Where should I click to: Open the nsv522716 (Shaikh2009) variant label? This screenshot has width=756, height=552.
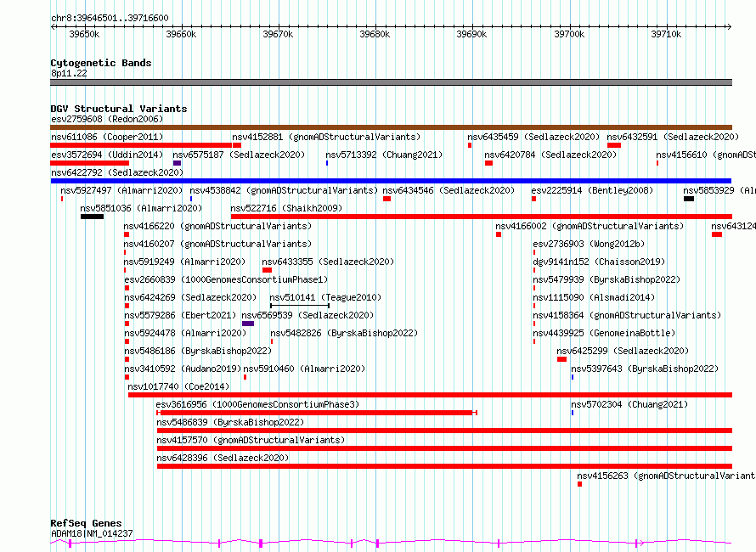[x=286, y=208]
